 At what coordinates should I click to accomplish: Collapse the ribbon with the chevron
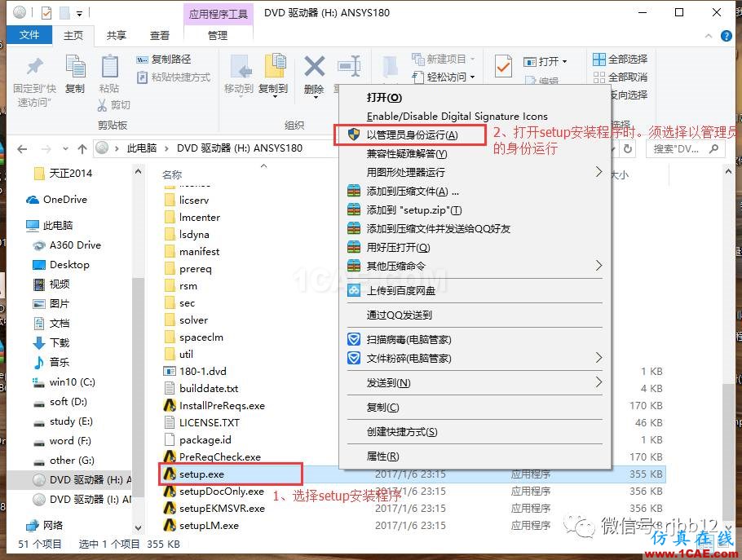pos(709,36)
